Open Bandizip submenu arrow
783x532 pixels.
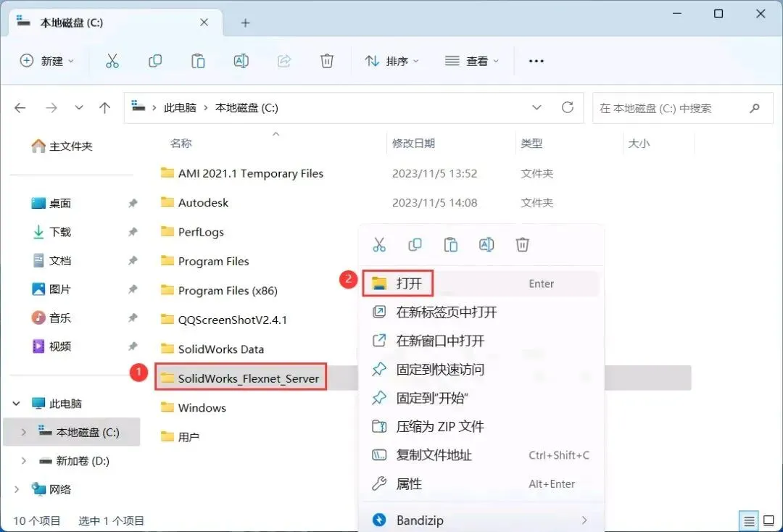pyautogui.click(x=584, y=520)
